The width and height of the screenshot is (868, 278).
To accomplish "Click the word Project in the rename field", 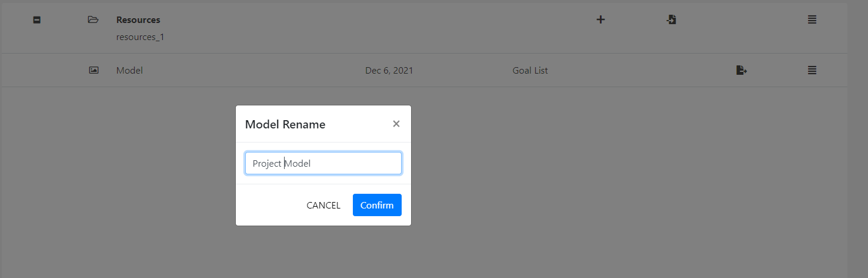I will tap(267, 164).
